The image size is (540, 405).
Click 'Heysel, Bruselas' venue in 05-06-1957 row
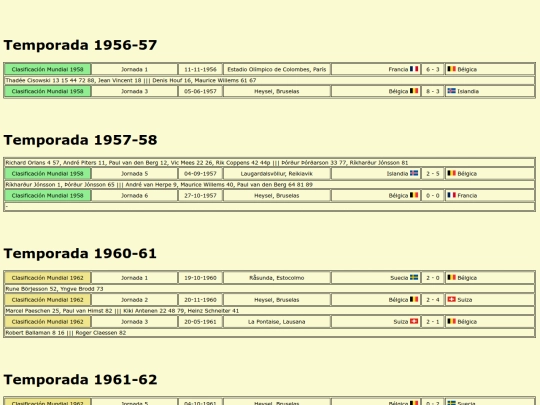277,91
